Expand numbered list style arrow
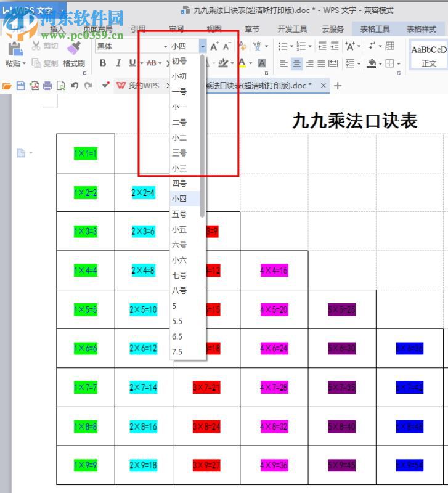The width and height of the screenshot is (448, 493). coord(310,46)
